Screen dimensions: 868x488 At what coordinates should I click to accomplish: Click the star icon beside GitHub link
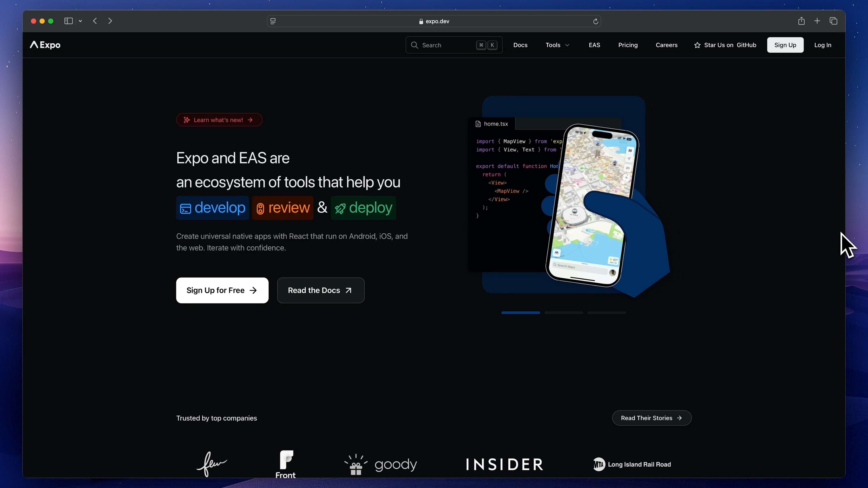click(x=697, y=45)
